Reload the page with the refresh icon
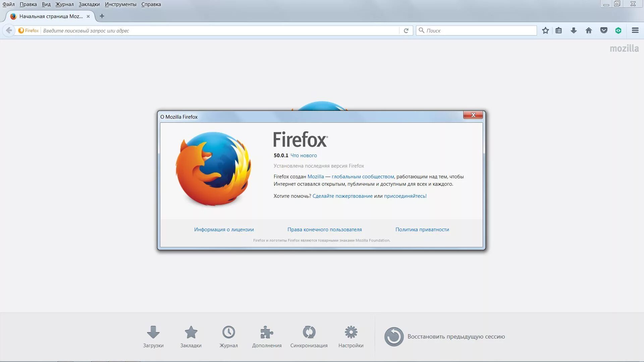 click(406, 31)
